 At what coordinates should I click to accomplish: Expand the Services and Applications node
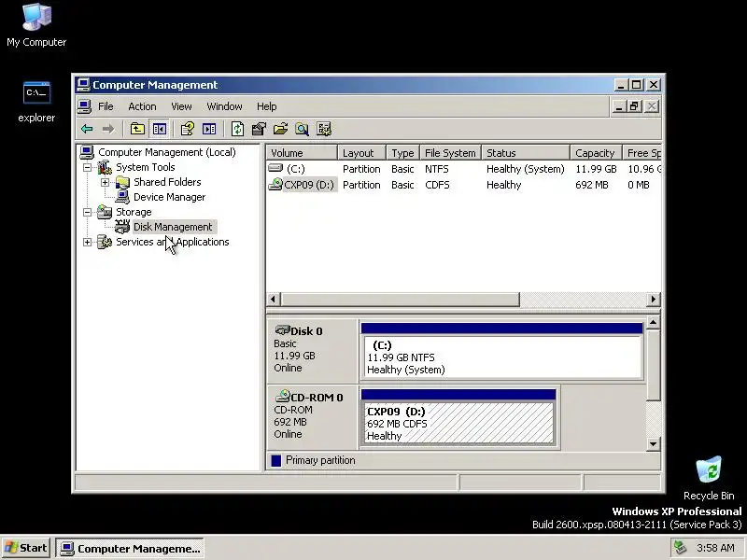(x=87, y=242)
